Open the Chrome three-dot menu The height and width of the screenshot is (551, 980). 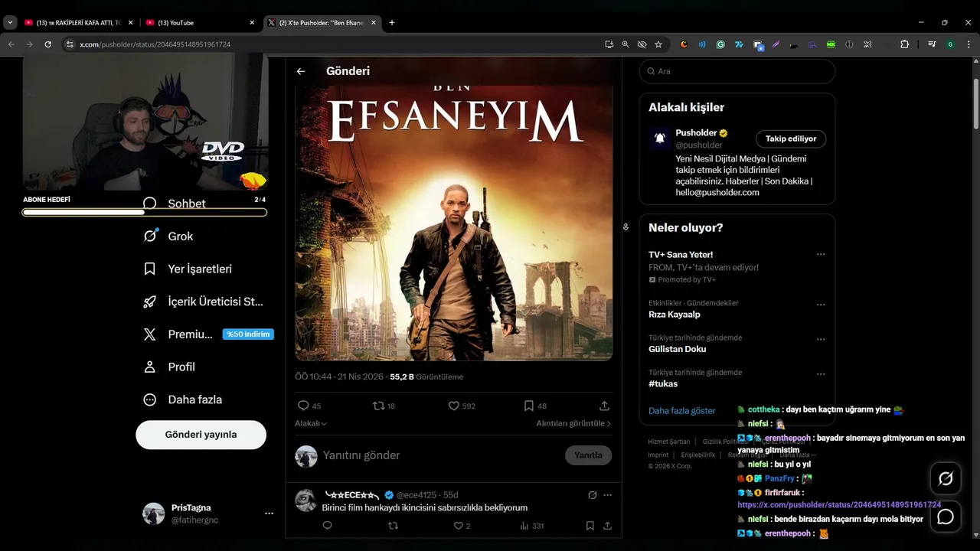pos(969,44)
